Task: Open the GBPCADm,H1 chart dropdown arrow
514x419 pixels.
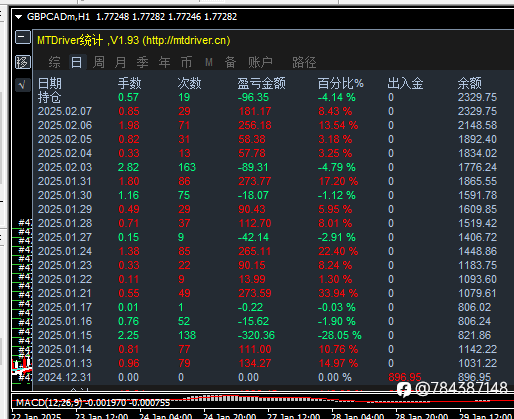Action: pos(19,17)
